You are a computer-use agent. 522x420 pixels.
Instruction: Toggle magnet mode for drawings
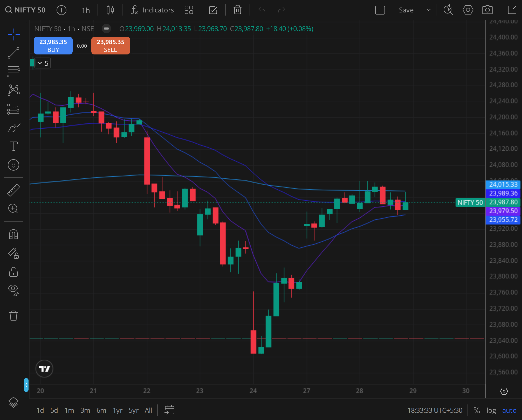(13, 234)
